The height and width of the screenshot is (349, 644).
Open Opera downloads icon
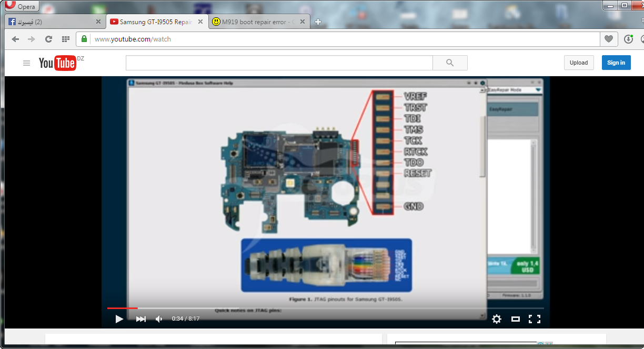tap(628, 39)
